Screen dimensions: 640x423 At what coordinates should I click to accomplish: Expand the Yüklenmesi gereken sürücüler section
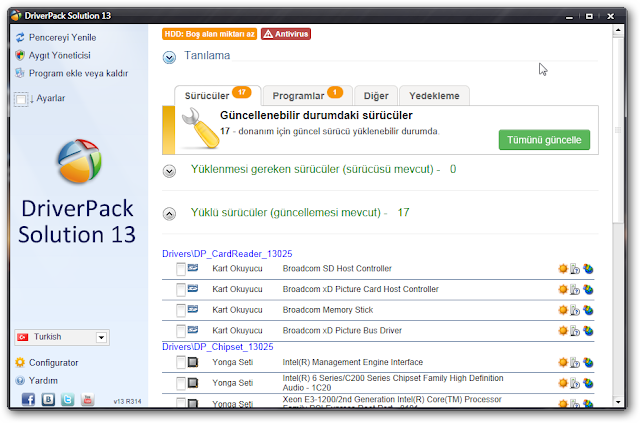point(169,171)
